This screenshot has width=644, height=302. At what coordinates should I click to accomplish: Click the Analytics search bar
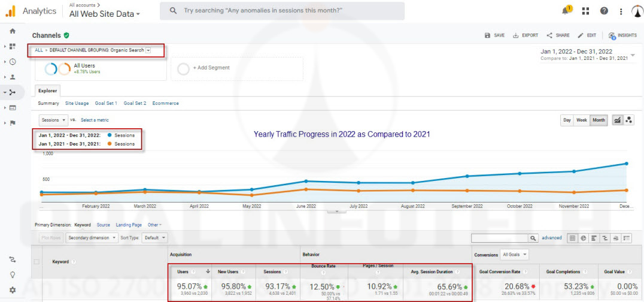(x=282, y=11)
